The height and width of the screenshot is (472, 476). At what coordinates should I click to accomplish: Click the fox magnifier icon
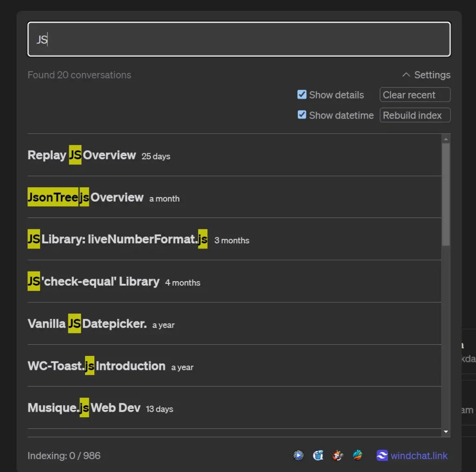[337, 456]
